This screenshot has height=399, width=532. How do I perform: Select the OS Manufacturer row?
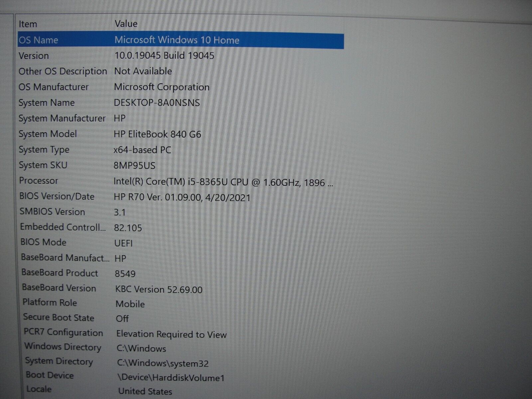54,87
